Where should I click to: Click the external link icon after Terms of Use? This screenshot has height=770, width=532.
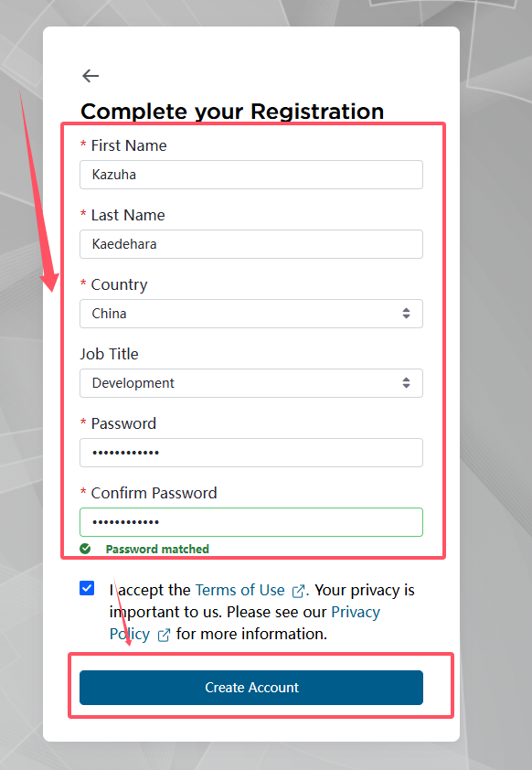pyautogui.click(x=298, y=591)
